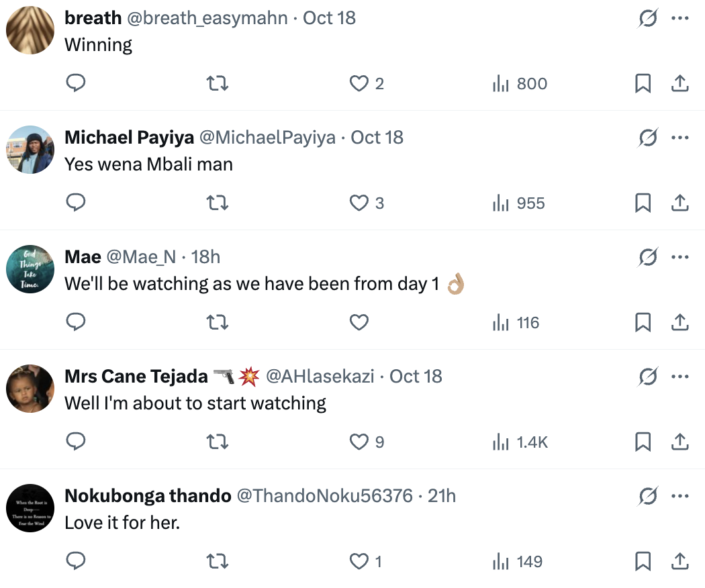Screen dimensions: 705x588
Task: Share breath's tweet via upload icon
Action: 679,83
